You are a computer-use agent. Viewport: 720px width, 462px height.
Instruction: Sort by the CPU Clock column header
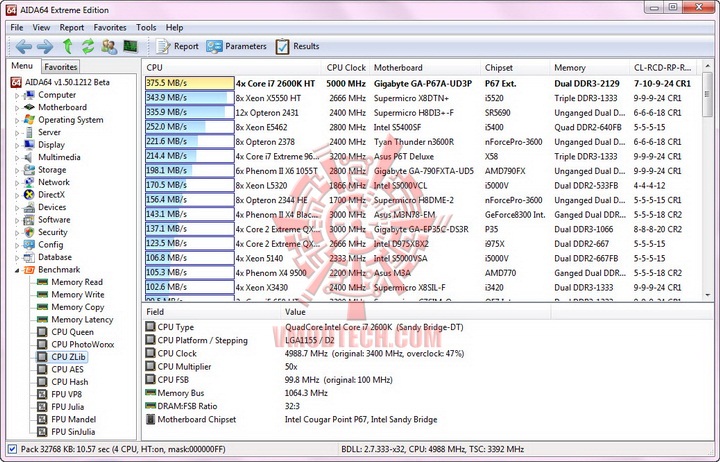[x=346, y=68]
